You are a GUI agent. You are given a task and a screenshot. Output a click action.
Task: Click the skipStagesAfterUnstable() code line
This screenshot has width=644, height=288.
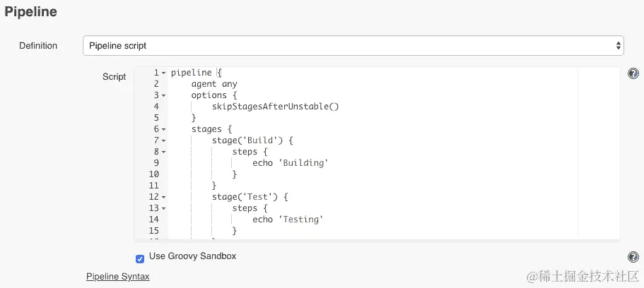click(x=276, y=107)
